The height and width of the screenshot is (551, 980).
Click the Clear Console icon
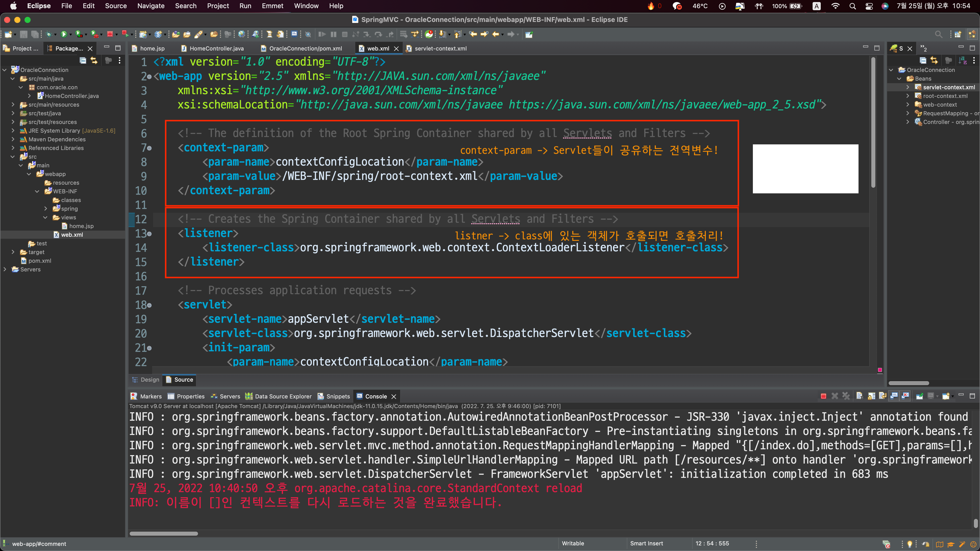[859, 396]
